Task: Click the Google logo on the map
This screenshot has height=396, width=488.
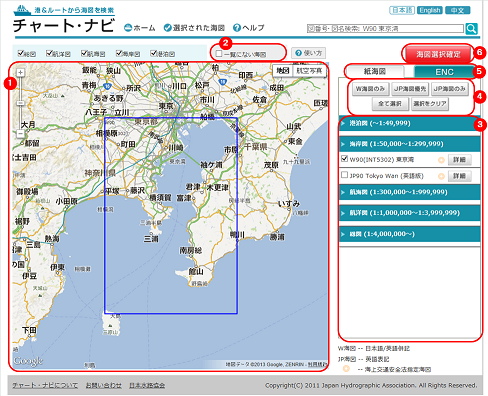Action: click(28, 361)
